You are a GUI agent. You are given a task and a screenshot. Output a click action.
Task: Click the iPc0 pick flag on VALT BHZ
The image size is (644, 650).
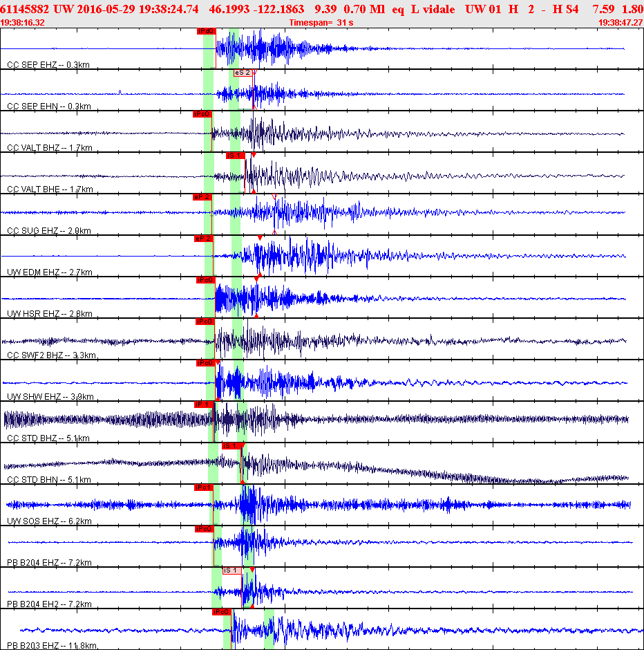point(202,114)
